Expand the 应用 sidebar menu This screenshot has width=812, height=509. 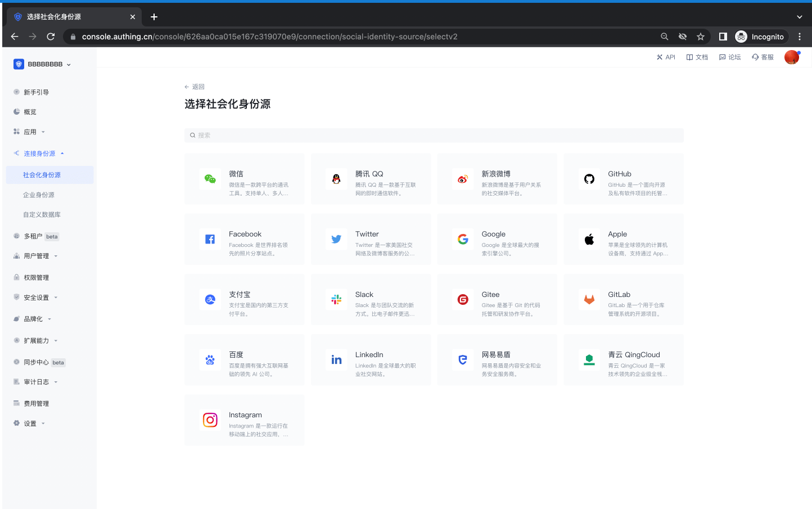(30, 132)
